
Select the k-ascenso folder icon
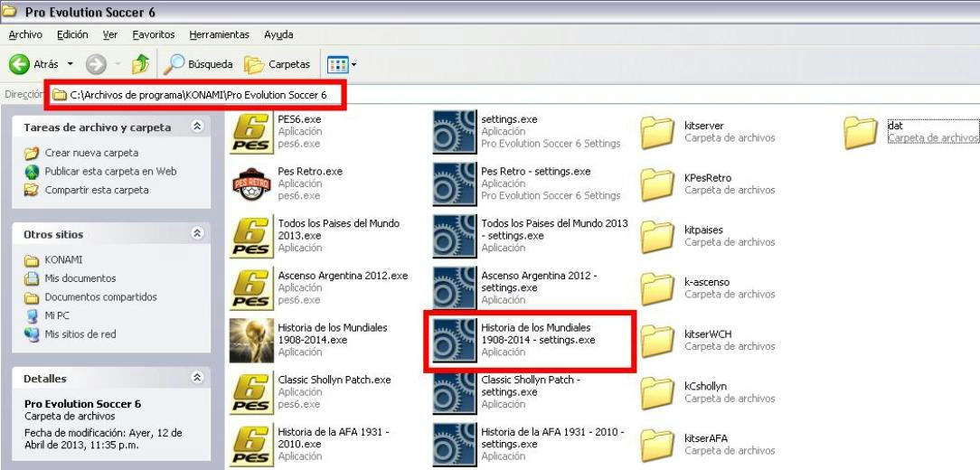pyautogui.click(x=657, y=288)
